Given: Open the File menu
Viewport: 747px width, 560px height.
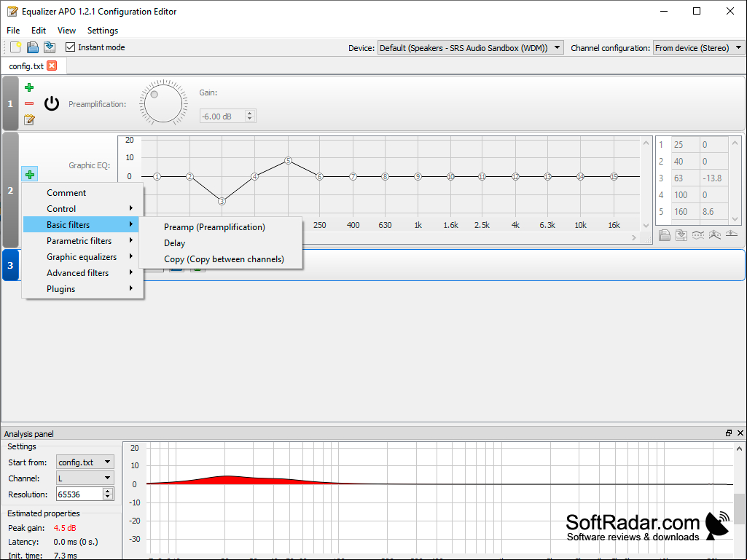Looking at the screenshot, I should (13, 31).
